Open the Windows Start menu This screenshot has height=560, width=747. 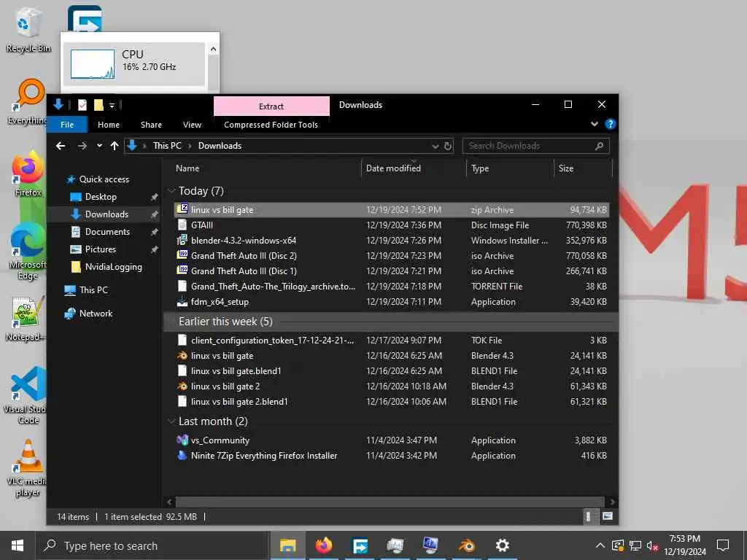tap(18, 545)
